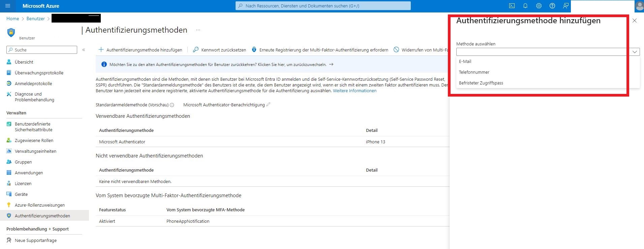Screen dimensions: 644x249
Task: Open Anwendungen in the sidebar
Action: pos(29,173)
